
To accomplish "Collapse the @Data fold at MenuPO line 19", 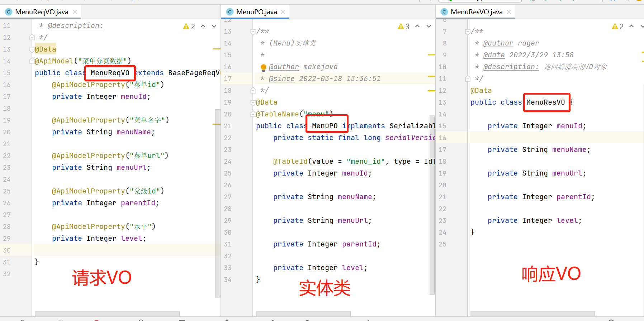I will [x=253, y=102].
